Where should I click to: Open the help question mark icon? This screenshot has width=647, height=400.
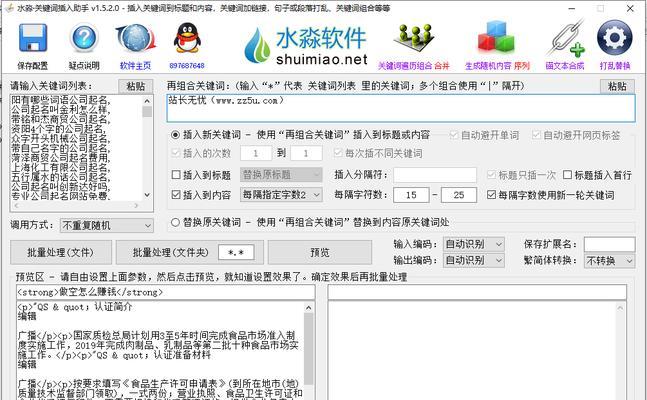[x=84, y=38]
